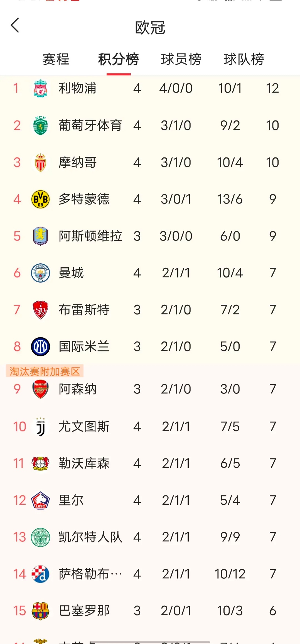Viewport: 300px width, 644px height.
Task: Tap the 淘汰赛附加赛区 label
Action: (45, 371)
